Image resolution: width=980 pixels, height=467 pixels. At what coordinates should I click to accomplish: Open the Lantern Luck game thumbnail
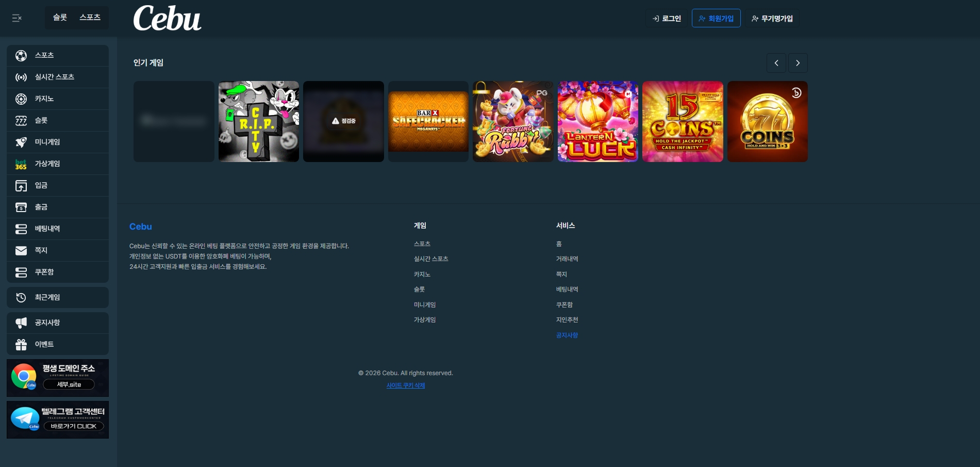click(598, 121)
